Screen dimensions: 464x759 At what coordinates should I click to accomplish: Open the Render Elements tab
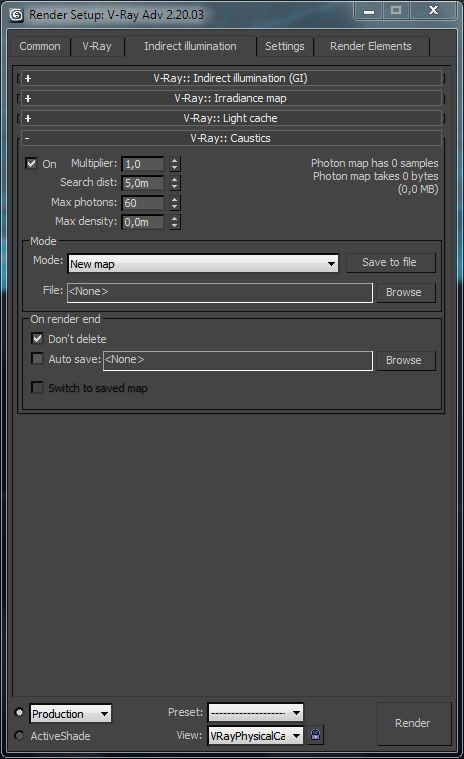pos(371,46)
